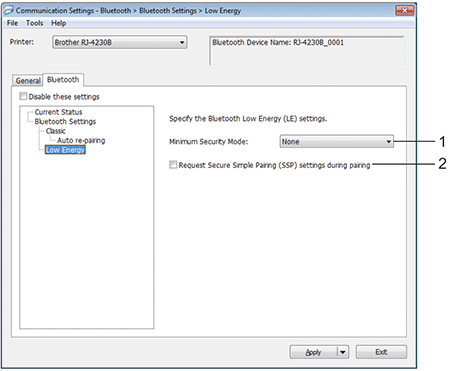Click the Apply button

click(x=313, y=352)
